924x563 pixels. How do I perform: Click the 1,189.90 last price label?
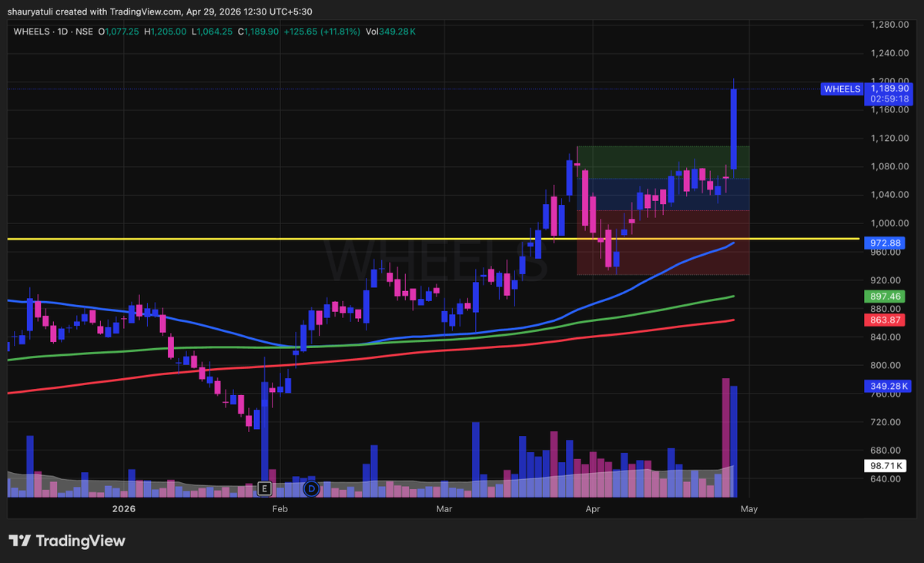(x=888, y=89)
